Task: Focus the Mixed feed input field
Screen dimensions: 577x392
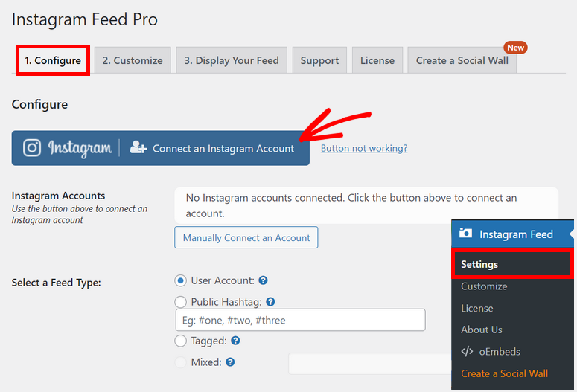Action: [370, 364]
